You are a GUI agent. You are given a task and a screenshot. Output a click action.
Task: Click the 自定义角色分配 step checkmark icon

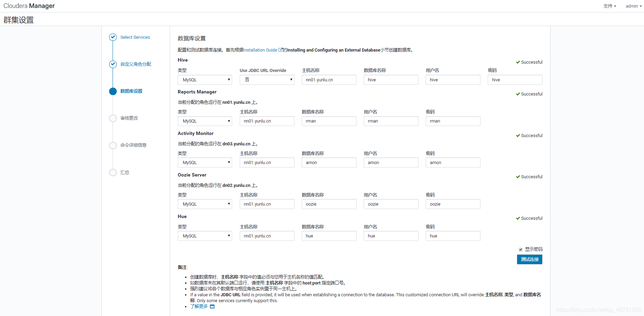coord(113,64)
